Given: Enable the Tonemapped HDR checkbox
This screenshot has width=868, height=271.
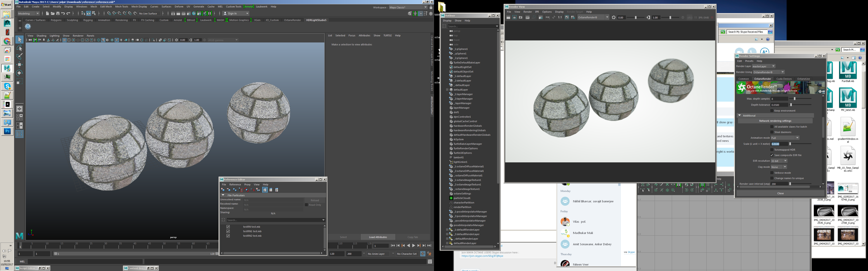Looking at the screenshot, I should click(x=772, y=150).
